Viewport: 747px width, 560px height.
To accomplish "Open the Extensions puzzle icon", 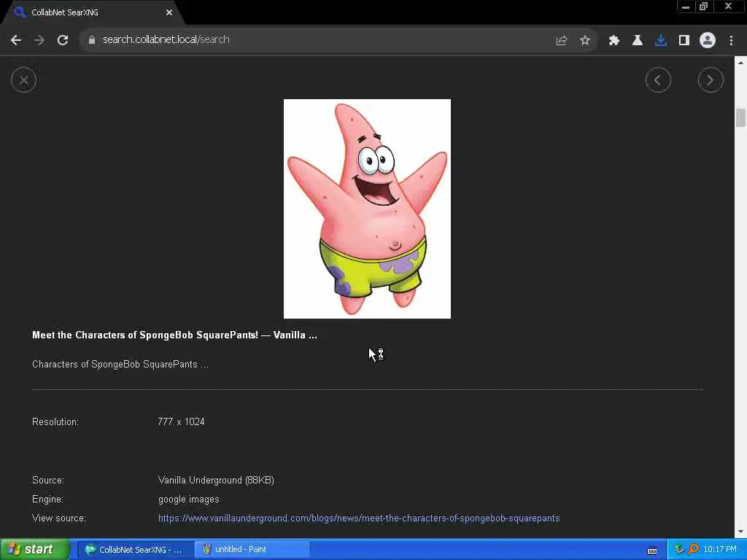I will pos(614,41).
